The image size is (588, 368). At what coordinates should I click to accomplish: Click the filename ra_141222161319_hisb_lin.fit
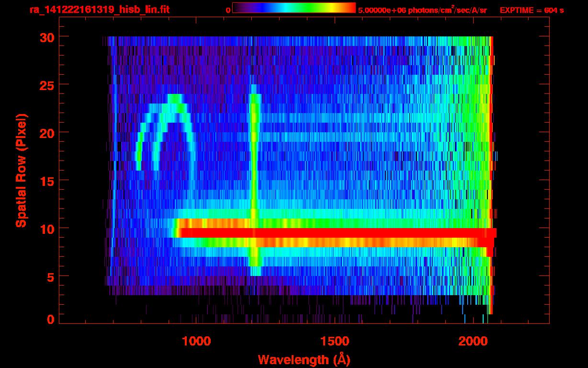pyautogui.click(x=99, y=10)
